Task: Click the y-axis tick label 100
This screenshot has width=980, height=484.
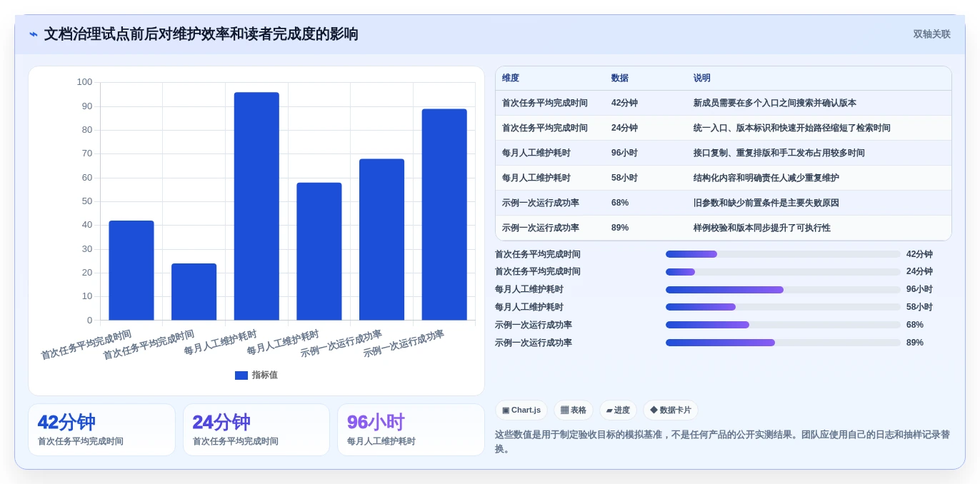Action: 85,82
